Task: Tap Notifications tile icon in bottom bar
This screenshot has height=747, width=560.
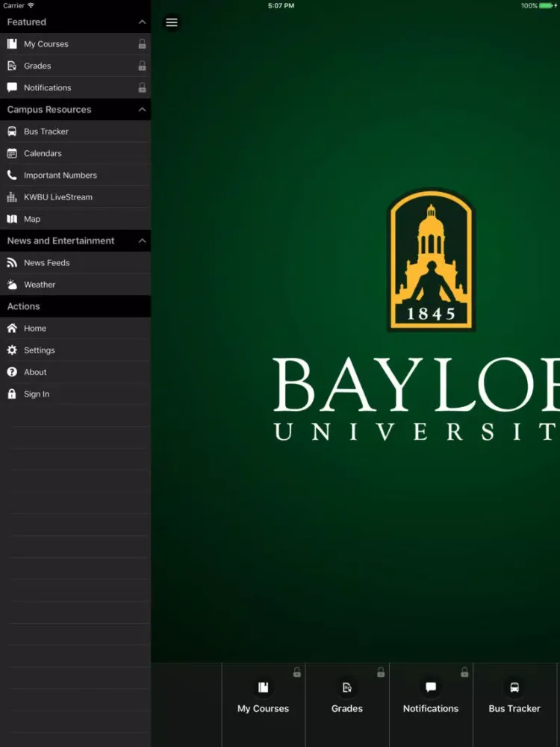Action: tap(431, 687)
